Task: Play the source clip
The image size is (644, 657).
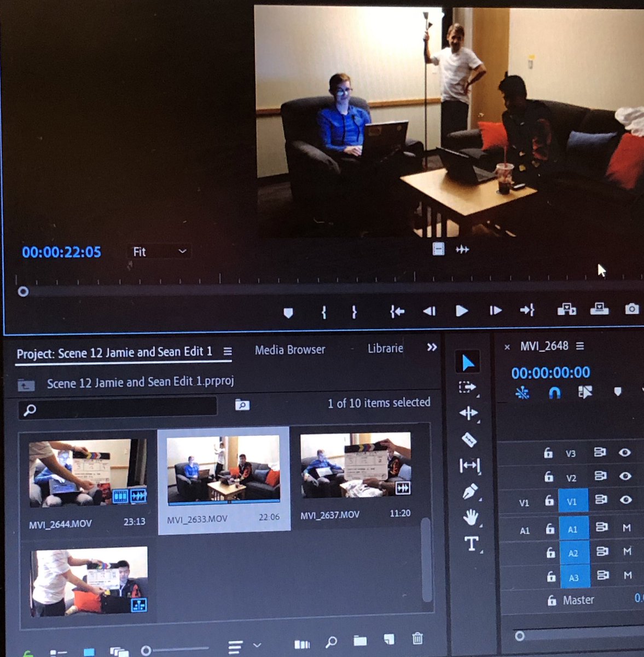Action: pos(462,310)
